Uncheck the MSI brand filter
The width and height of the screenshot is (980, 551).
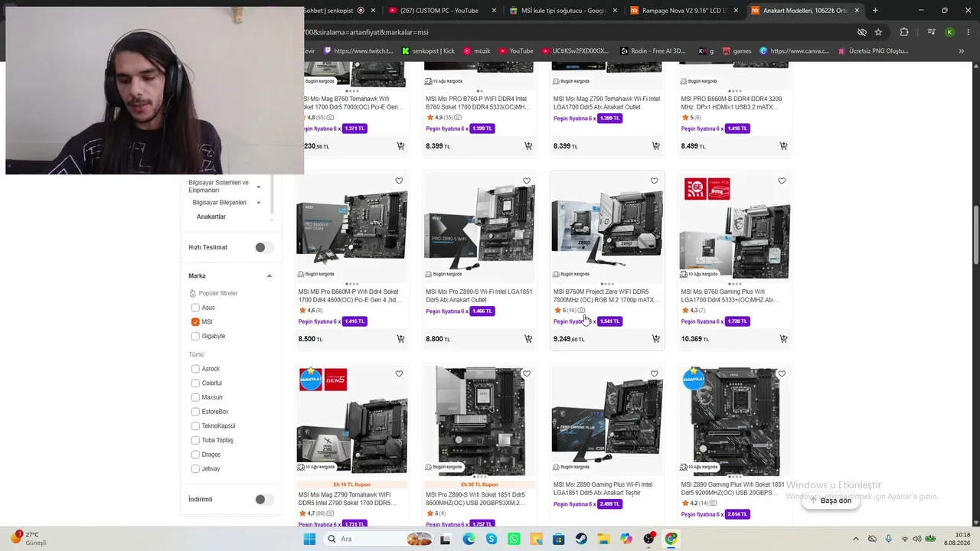(195, 322)
